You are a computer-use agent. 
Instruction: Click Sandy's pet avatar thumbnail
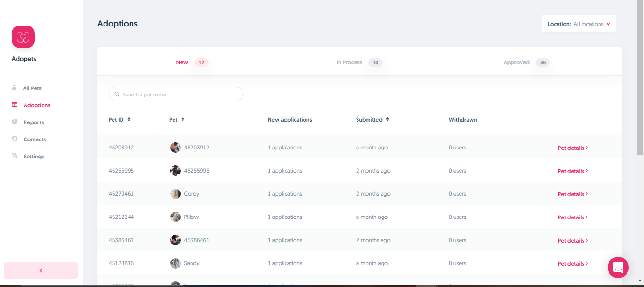[175, 263]
